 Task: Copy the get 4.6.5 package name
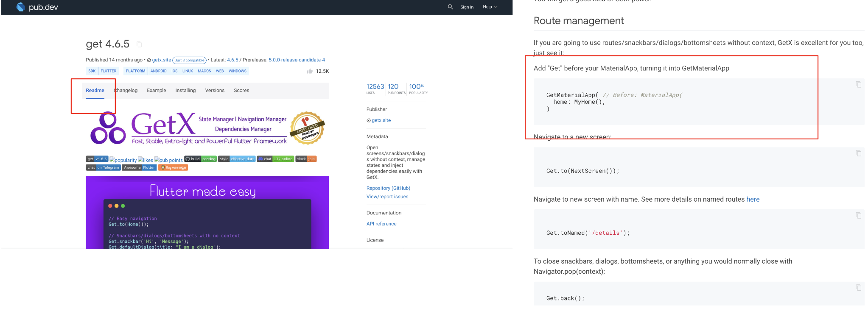click(139, 44)
